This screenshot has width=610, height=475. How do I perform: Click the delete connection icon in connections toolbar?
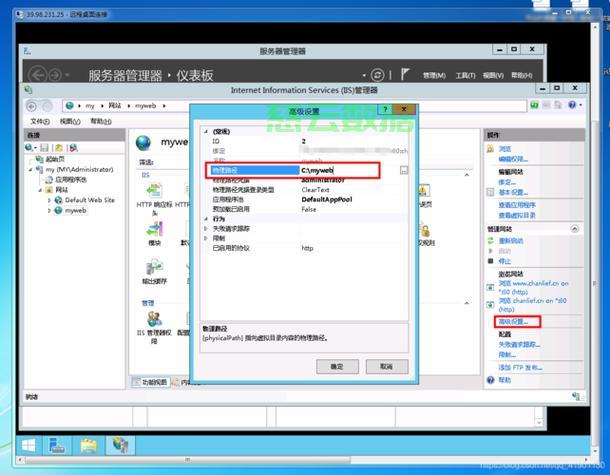click(x=73, y=148)
